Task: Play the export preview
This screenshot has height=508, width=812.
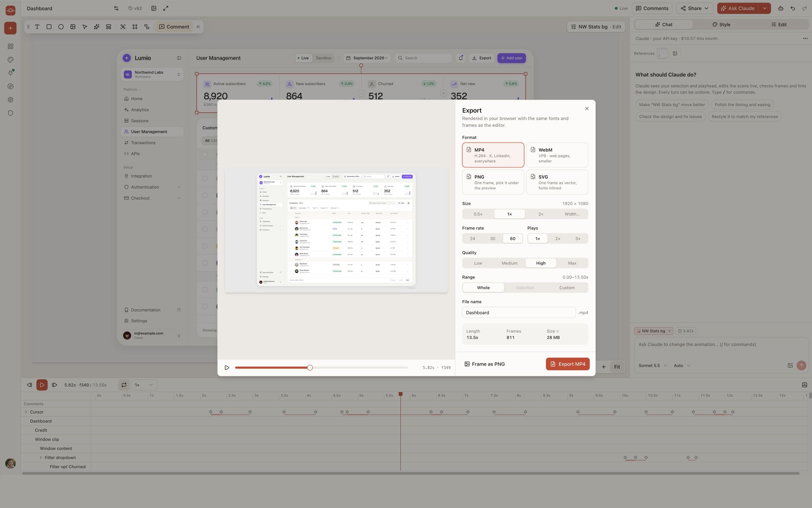Action: (x=227, y=367)
